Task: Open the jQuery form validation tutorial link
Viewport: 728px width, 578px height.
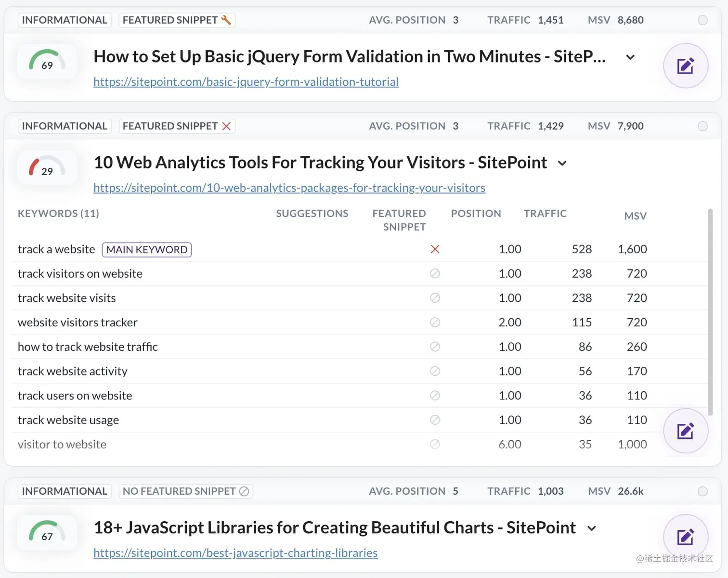Action: coord(246,81)
